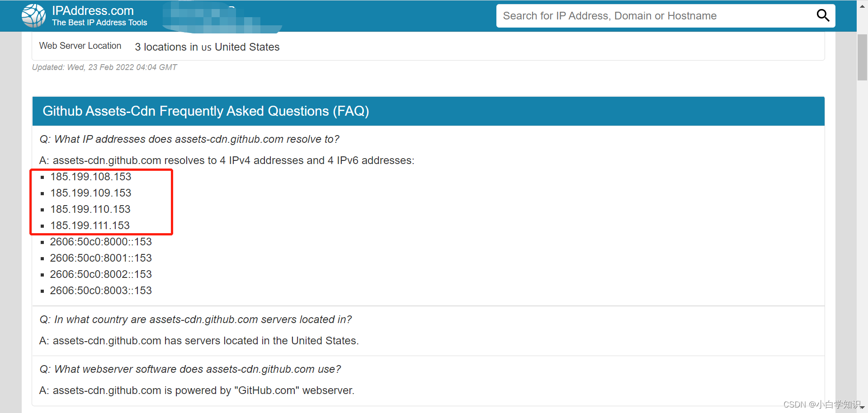Click the question about webserver software

click(190, 369)
